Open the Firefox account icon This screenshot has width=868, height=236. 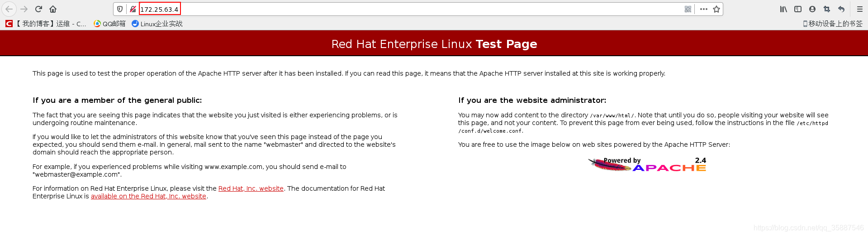(812, 9)
